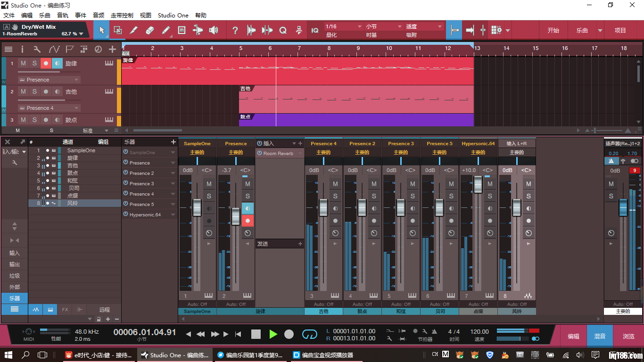Open the 视图 menu

[146, 15]
